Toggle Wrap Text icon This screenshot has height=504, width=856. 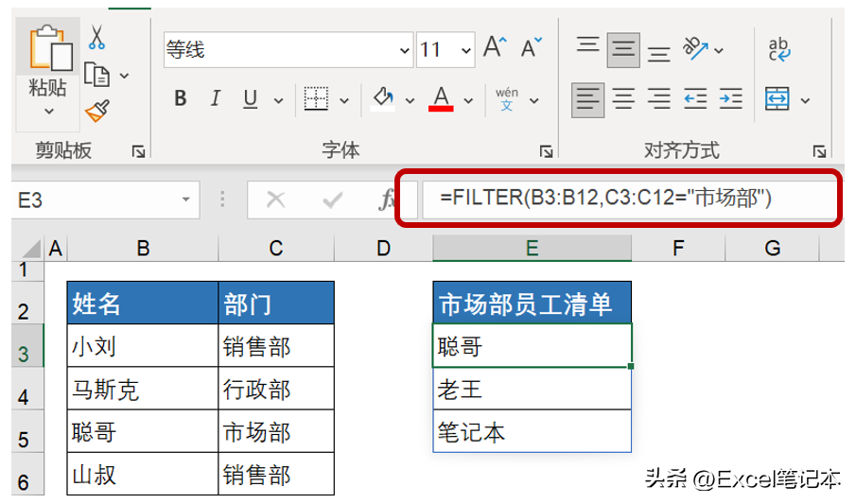pyautogui.click(x=779, y=49)
